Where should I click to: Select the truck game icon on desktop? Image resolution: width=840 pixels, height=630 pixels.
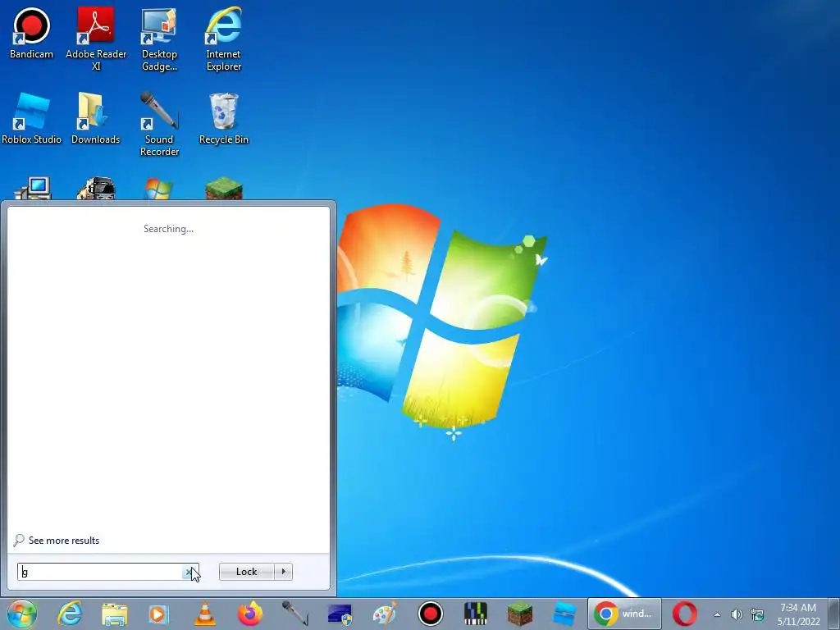coord(96,188)
